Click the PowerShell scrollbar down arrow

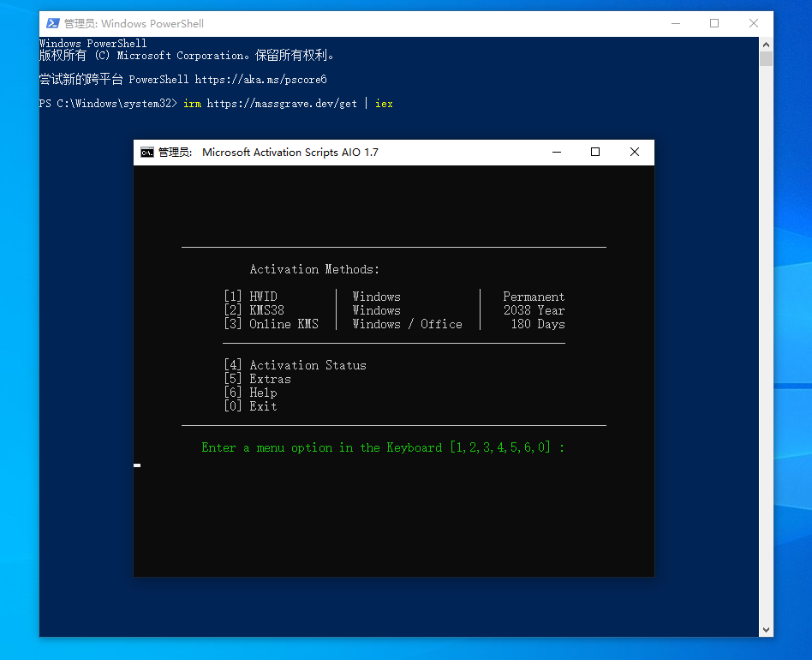click(766, 630)
